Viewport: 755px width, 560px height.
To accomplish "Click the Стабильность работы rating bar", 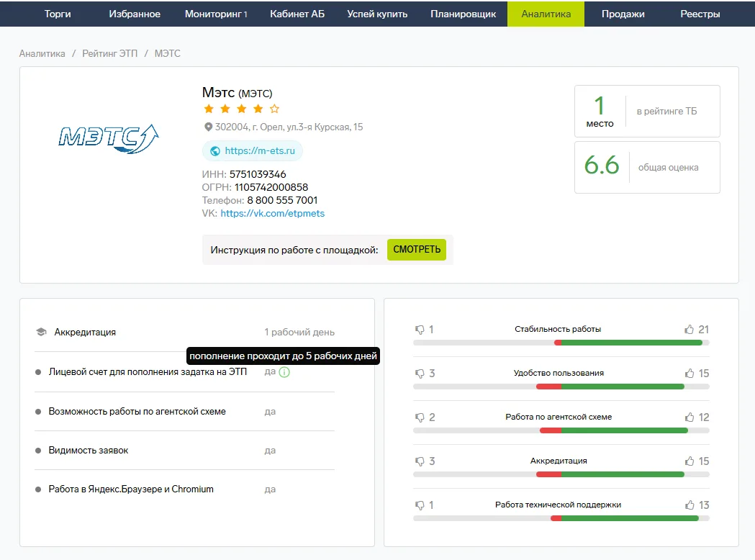I will (561, 343).
